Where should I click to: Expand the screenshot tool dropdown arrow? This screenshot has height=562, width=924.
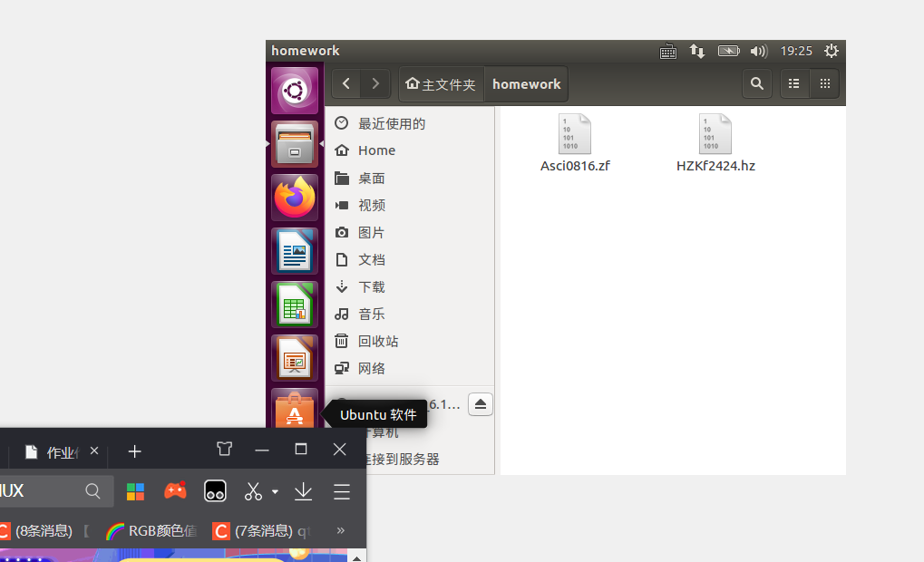tap(275, 491)
